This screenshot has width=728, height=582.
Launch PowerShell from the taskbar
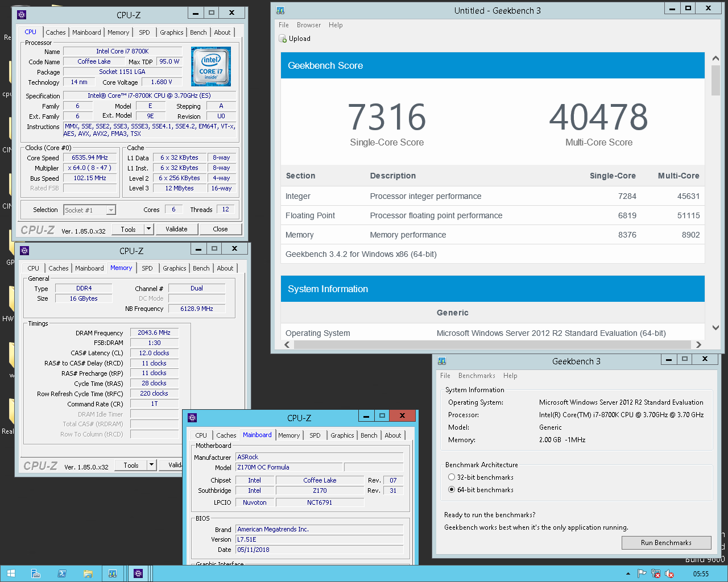(x=61, y=573)
